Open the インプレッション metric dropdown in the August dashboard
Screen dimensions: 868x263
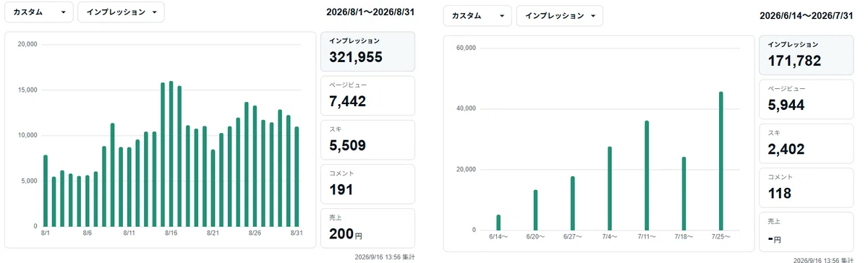(x=121, y=12)
